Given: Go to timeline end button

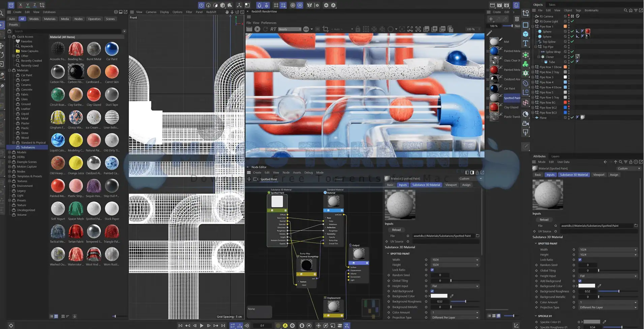Looking at the screenshot, I should pyautogui.click(x=223, y=326).
